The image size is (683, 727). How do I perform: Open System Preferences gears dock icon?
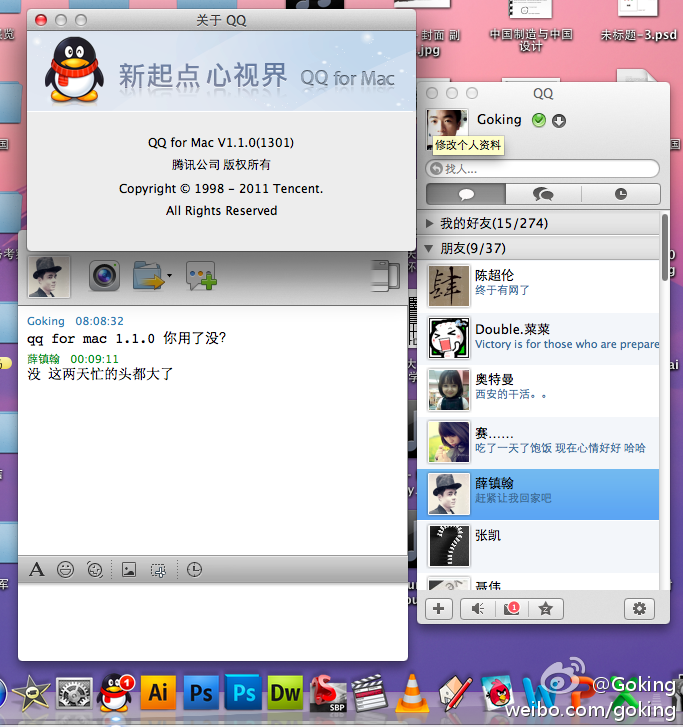tap(74, 694)
